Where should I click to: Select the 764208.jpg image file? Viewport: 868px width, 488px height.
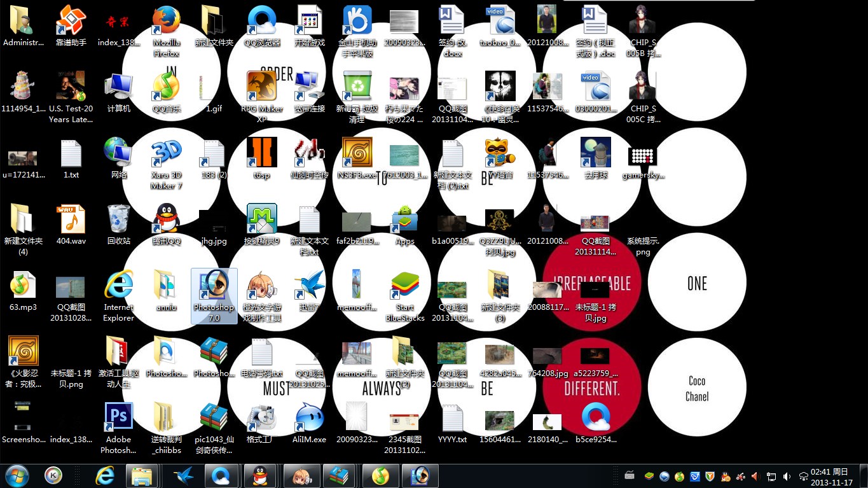(548, 362)
